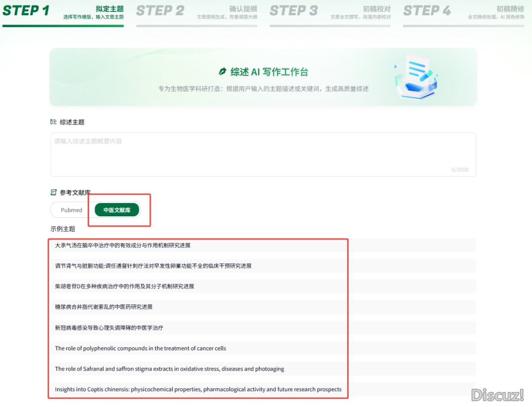Pick example topic on polyphenolic compounds
Screen dimensions: 532x407
263,348
